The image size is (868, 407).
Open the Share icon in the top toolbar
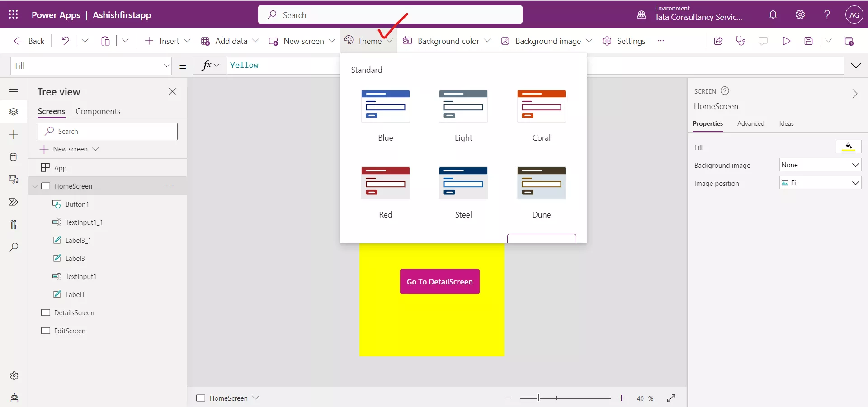click(718, 41)
